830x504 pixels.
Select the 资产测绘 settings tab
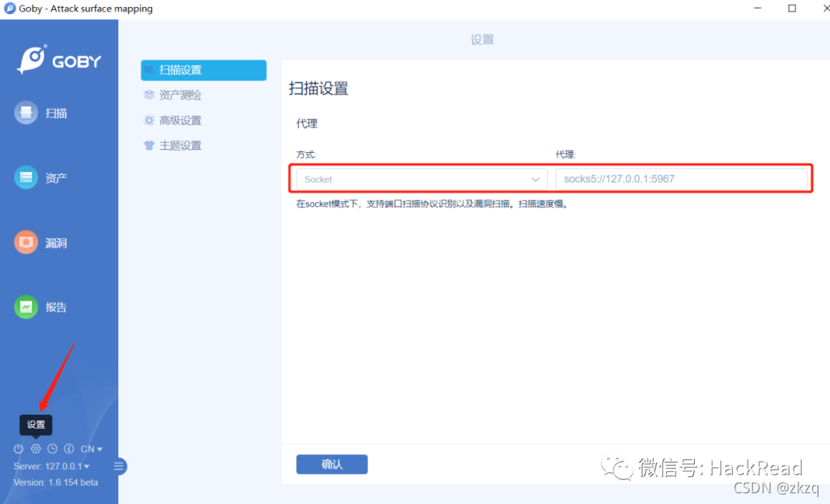click(180, 95)
